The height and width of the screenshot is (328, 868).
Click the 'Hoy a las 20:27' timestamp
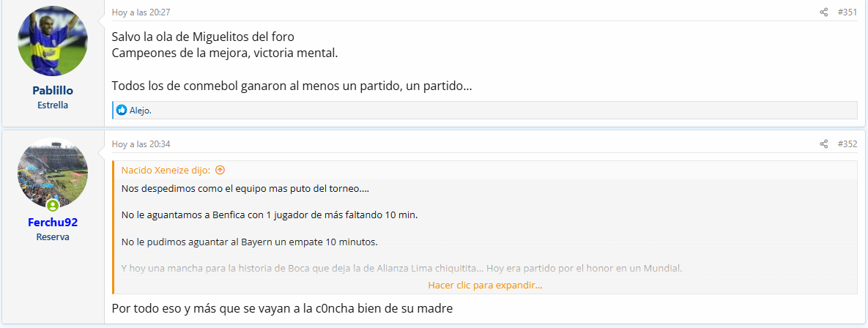click(141, 12)
